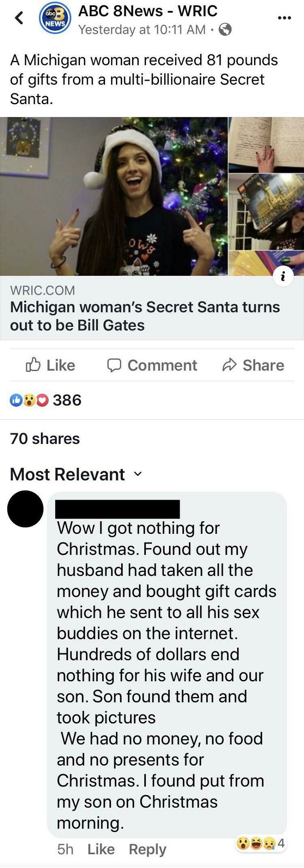Click the info 'i' icon on the article preview
Viewport: 304px width, 868px height.
pos(283,276)
